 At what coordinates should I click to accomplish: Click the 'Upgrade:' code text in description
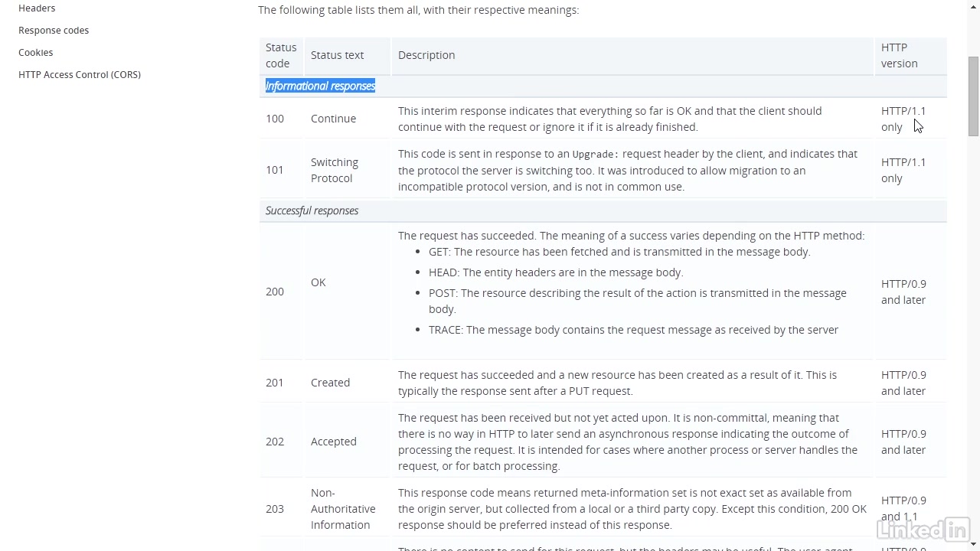tap(596, 154)
